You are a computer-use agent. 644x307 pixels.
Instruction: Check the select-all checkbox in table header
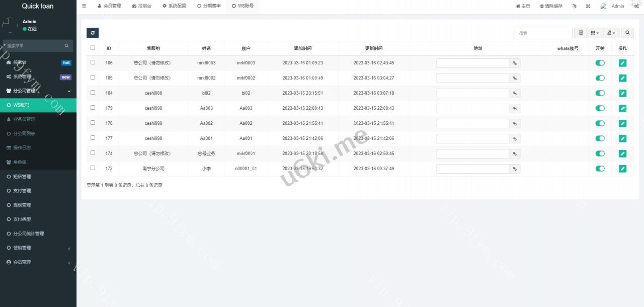(x=93, y=48)
